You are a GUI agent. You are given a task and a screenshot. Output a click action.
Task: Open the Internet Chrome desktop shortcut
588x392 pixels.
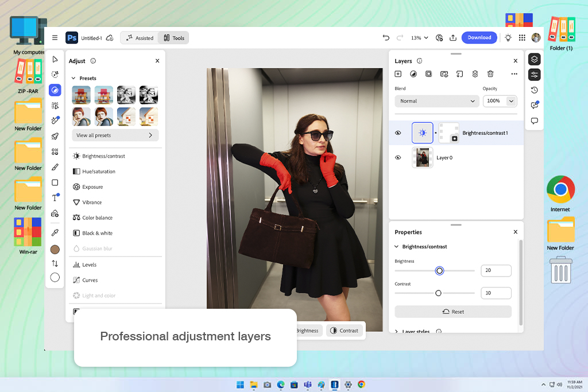point(560,193)
